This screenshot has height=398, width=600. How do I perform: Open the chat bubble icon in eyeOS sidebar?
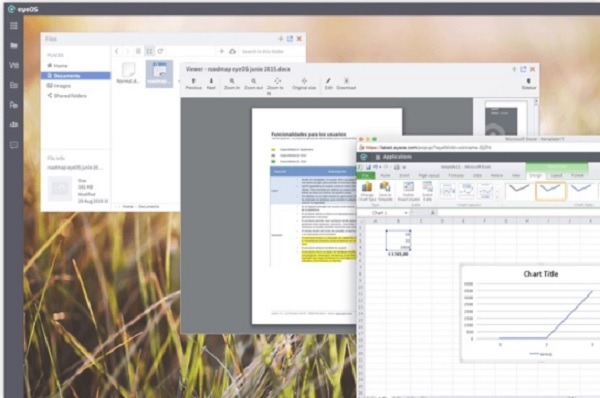click(x=14, y=145)
